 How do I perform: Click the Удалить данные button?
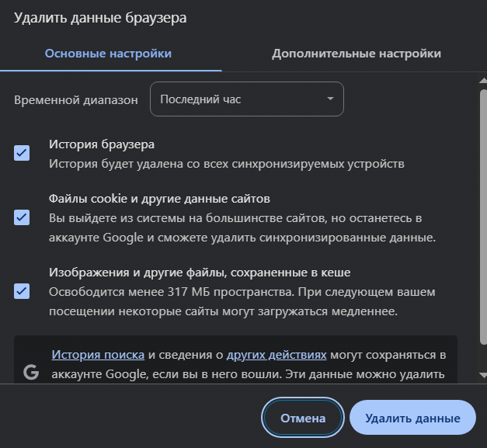pos(412,418)
